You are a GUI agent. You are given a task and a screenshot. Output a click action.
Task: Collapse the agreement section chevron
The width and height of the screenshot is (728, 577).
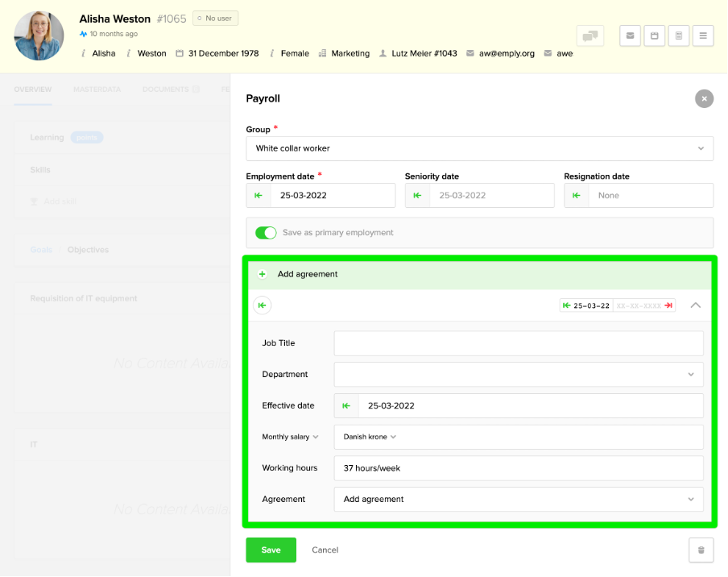pos(696,305)
